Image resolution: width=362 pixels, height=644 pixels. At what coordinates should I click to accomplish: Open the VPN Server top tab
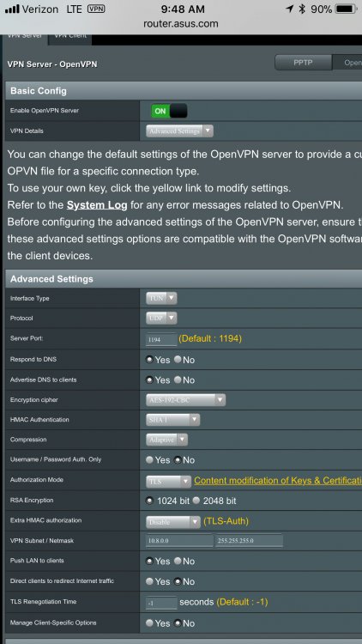(x=26, y=38)
